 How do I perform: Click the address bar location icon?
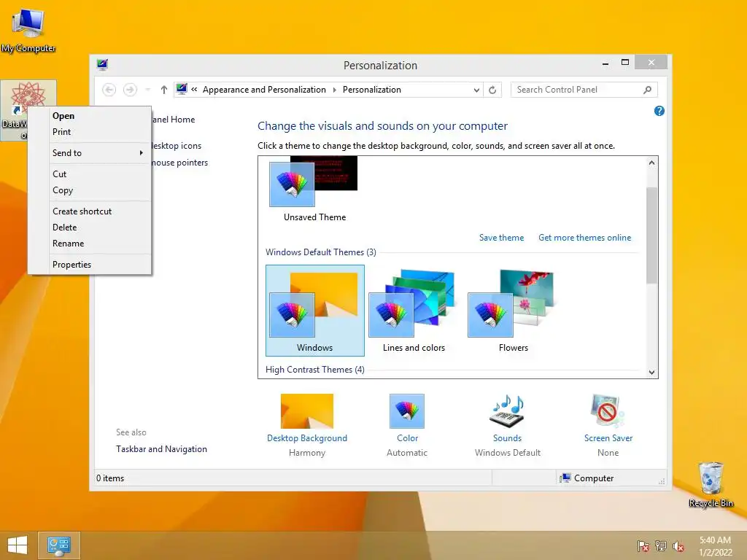[x=182, y=89]
